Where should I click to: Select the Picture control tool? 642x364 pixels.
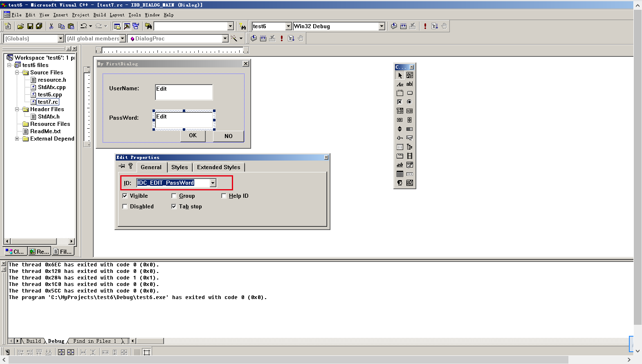coord(409,75)
